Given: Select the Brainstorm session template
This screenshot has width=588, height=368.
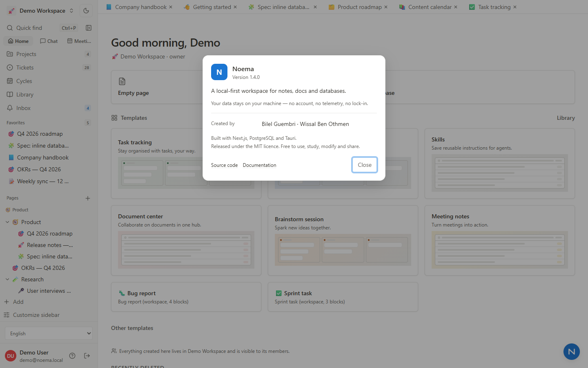Looking at the screenshot, I should 343,240.
